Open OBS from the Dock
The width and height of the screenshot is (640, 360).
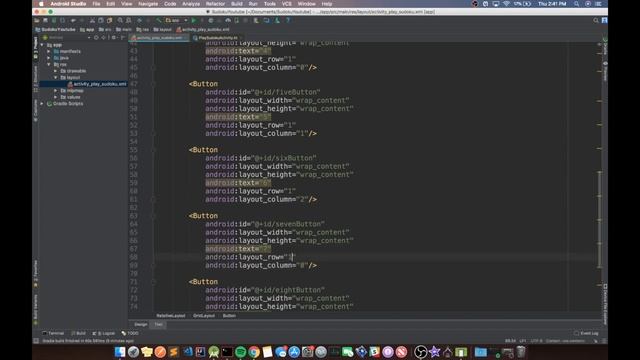(x=420, y=352)
